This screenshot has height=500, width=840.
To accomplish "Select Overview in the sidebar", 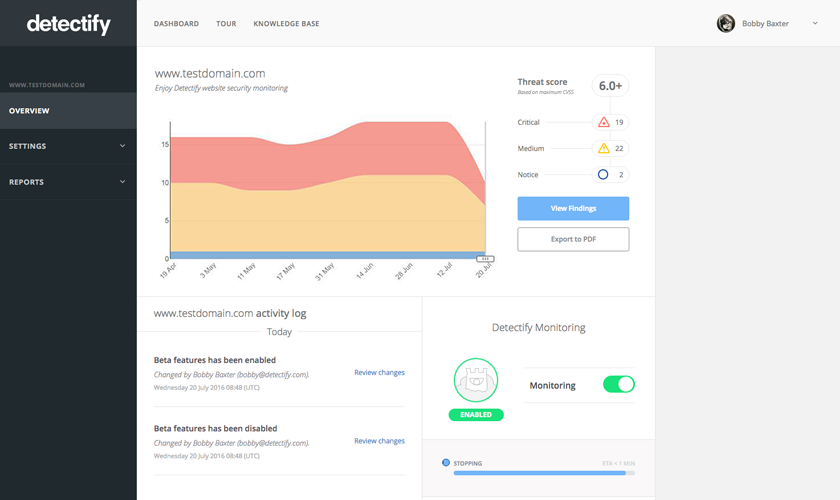I will pos(68,110).
